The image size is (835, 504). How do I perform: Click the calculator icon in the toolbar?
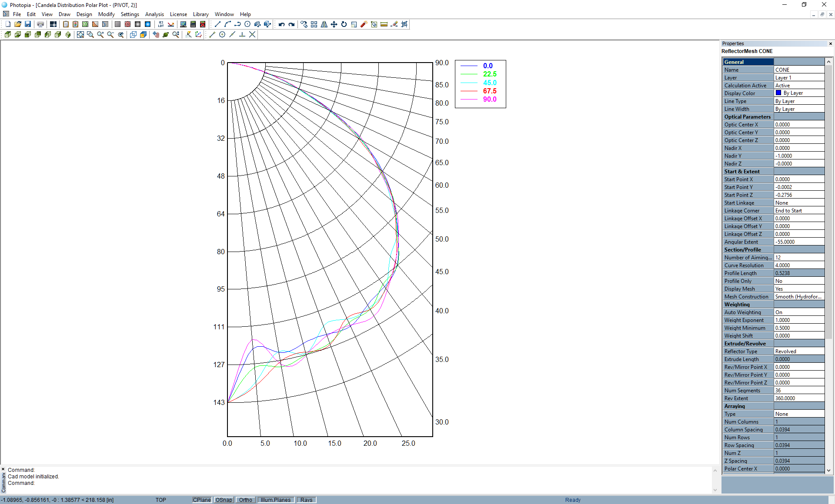click(193, 24)
